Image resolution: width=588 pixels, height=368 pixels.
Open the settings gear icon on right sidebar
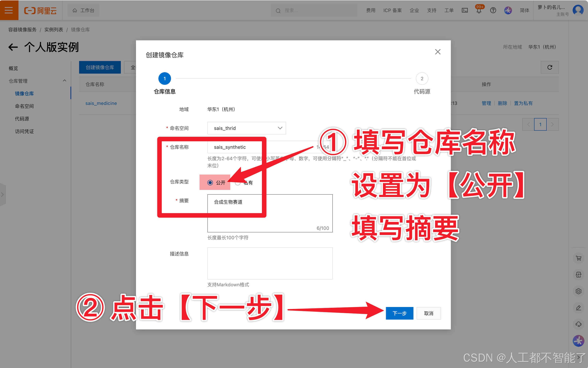tap(579, 291)
